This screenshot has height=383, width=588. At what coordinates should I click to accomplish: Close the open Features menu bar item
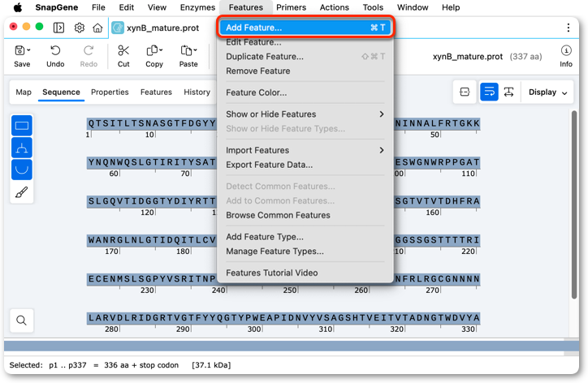tap(245, 7)
